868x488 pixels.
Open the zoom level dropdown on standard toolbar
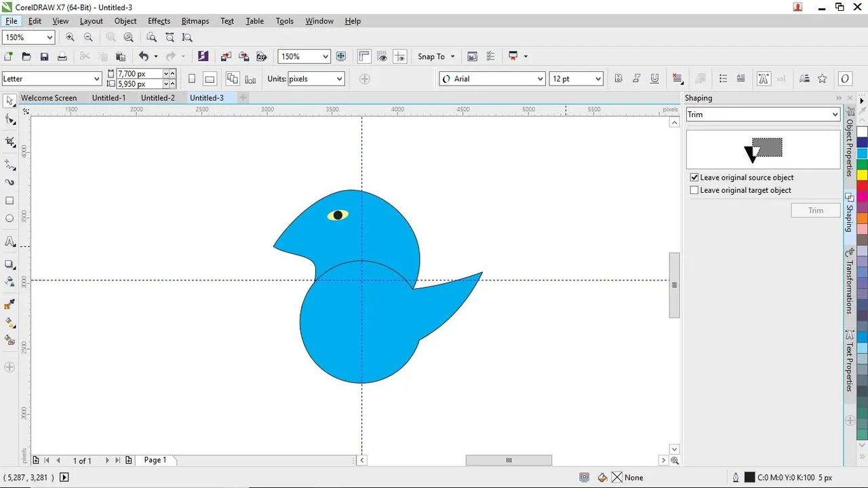[x=325, y=56]
